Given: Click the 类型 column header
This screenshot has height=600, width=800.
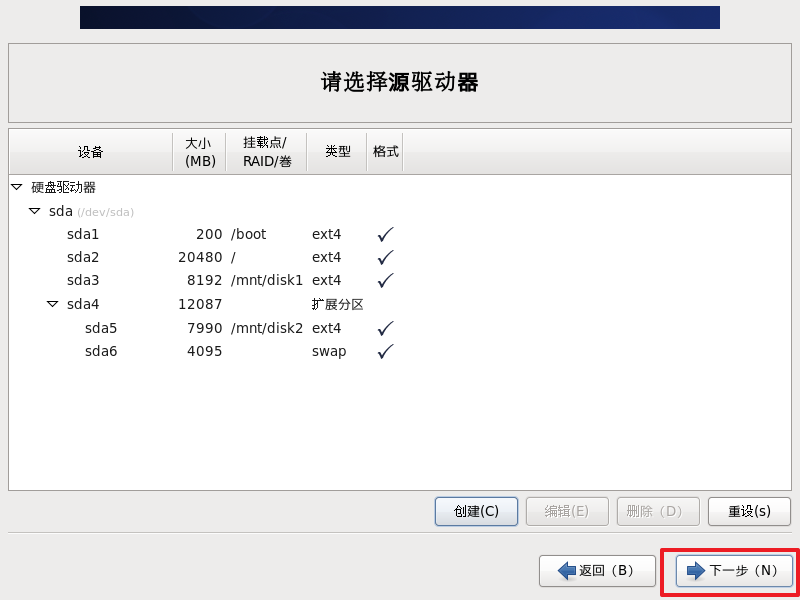Looking at the screenshot, I should [337, 152].
